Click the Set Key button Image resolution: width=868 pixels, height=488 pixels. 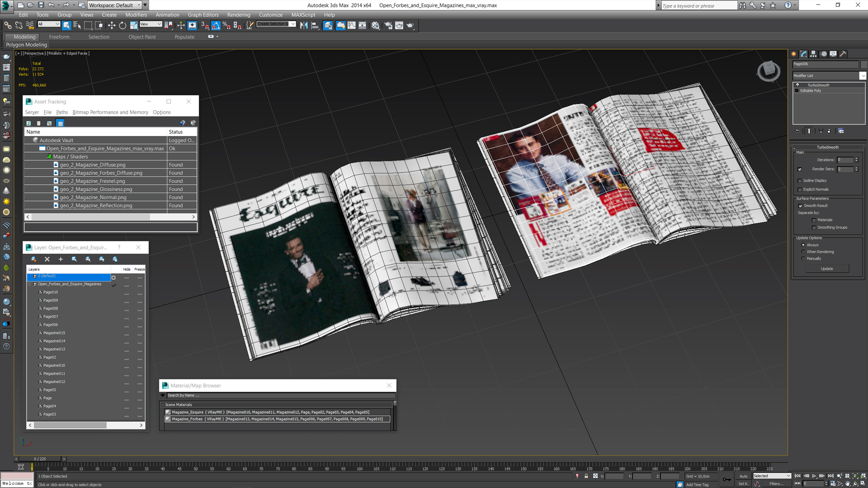coord(743,484)
